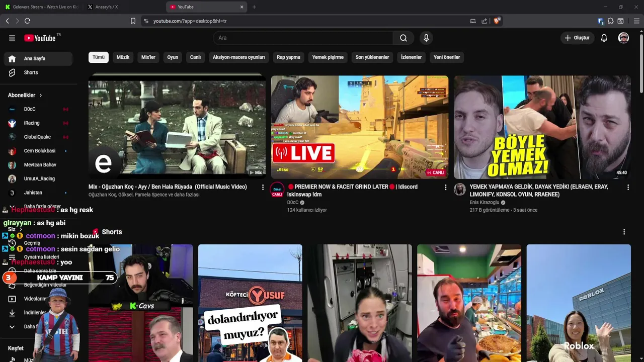Open the Brave Shields lion icon
Screen dimensions: 644x362
tap(497, 21)
